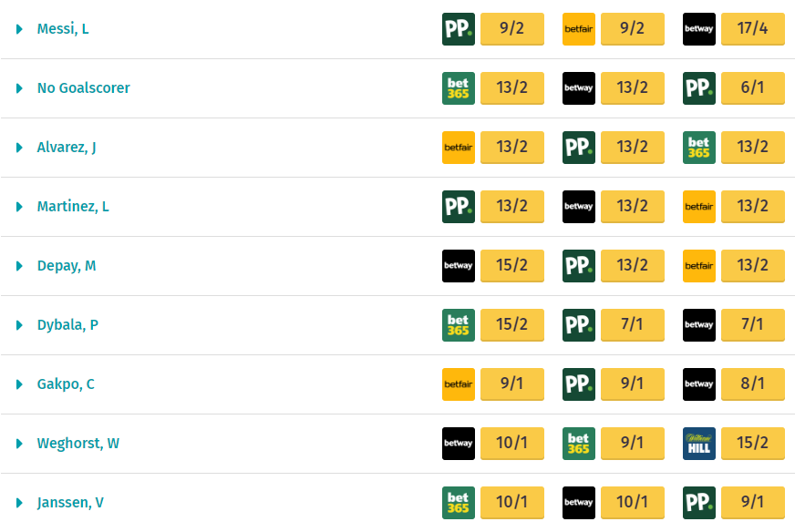Select William Hill 15/2 odds for Weghorst
This screenshot has width=795, height=532.
pyautogui.click(x=752, y=444)
